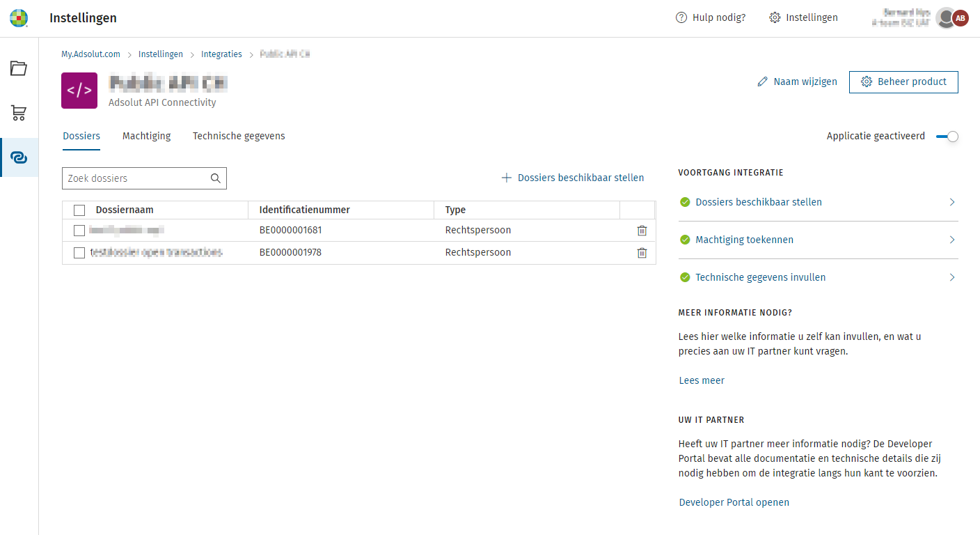Click the Wolters Kluwer logo icon
The height and width of the screenshot is (535, 980).
(19, 18)
